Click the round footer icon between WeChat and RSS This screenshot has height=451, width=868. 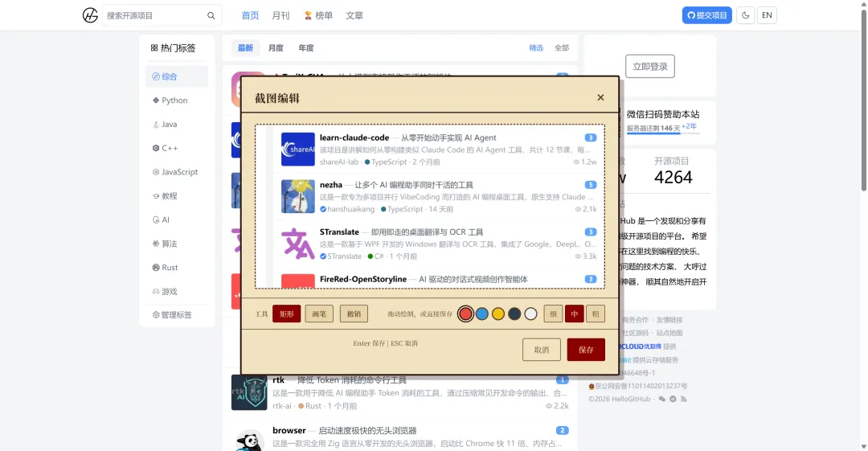[674, 399]
